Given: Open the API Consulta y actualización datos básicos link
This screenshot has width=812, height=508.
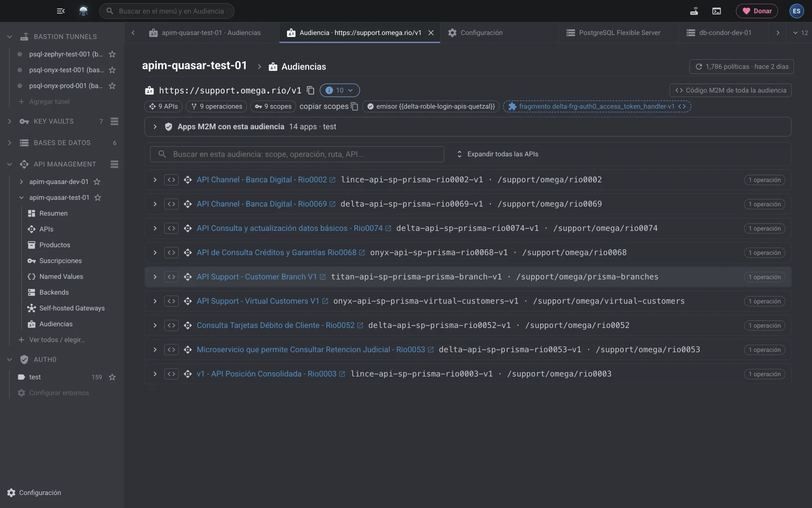Looking at the screenshot, I should (289, 228).
